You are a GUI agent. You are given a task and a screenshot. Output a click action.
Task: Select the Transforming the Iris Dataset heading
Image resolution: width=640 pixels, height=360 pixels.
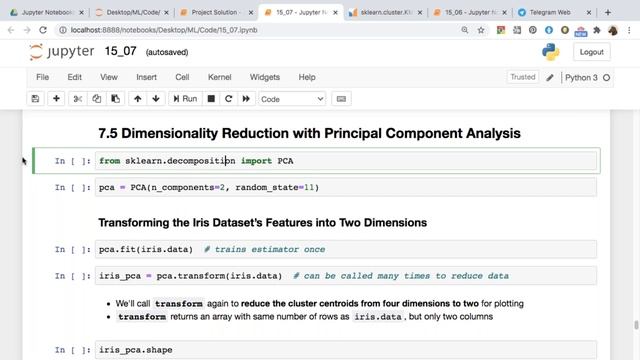[262, 222]
